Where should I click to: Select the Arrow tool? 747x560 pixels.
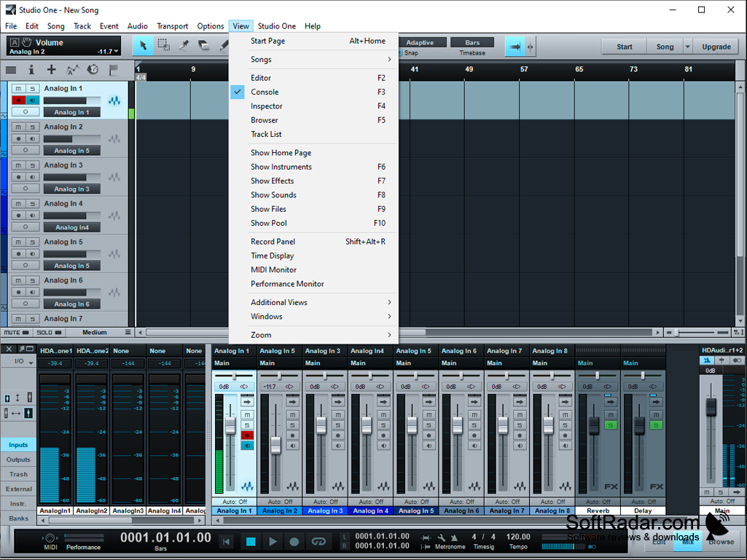143,46
